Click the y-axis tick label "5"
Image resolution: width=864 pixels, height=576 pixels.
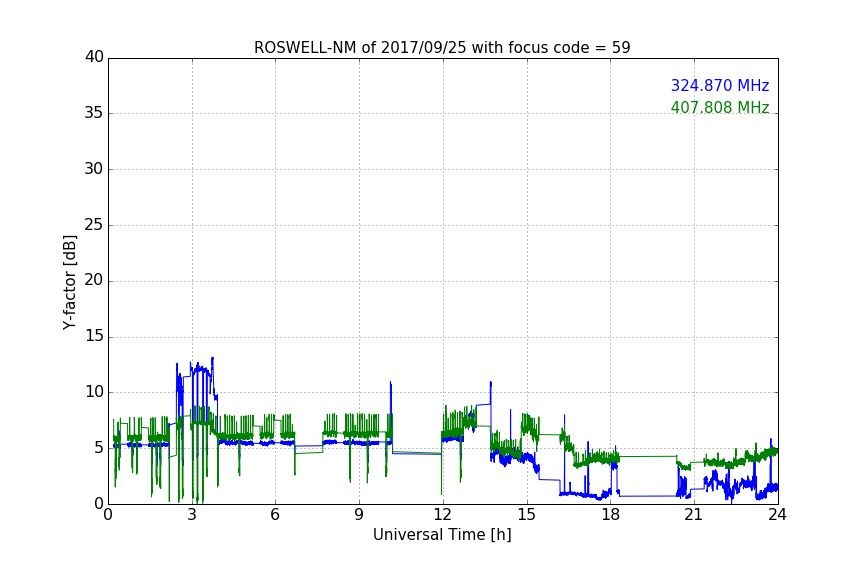(99, 448)
